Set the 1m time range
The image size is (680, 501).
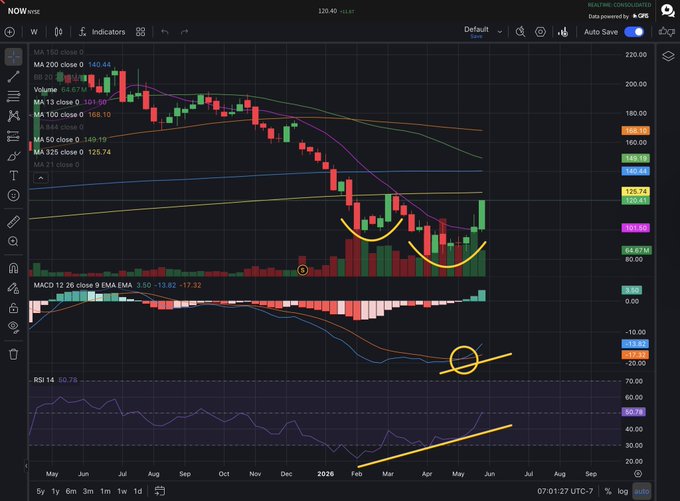[x=105, y=491]
